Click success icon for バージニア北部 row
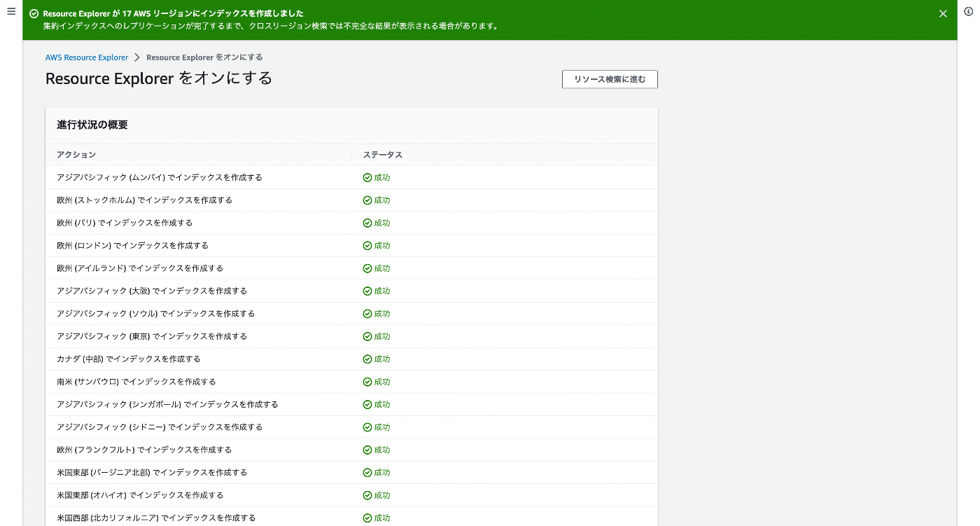 pyautogui.click(x=367, y=473)
